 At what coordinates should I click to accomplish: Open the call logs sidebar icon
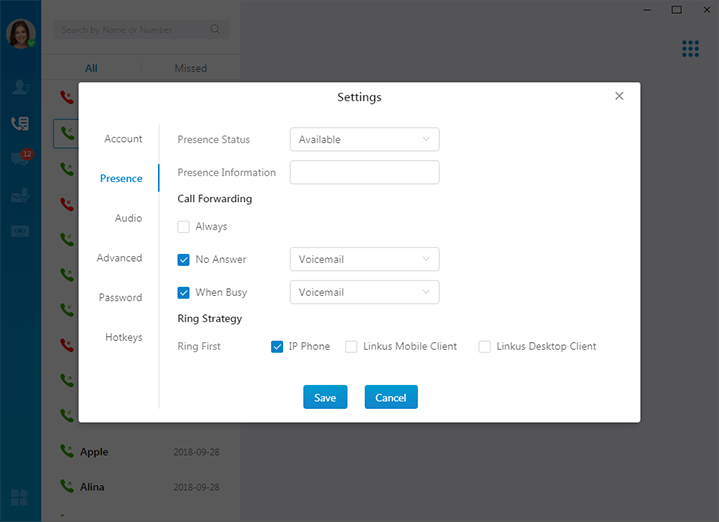pyautogui.click(x=20, y=123)
